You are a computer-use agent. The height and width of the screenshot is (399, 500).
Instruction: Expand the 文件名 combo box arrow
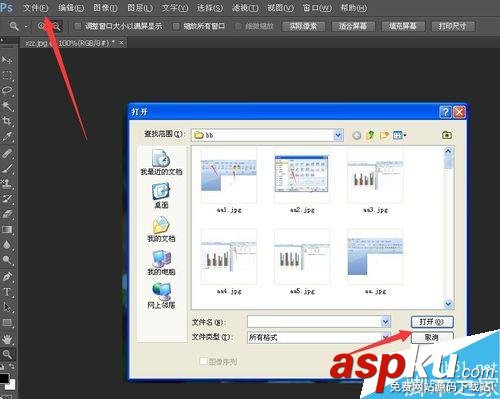[x=386, y=322]
